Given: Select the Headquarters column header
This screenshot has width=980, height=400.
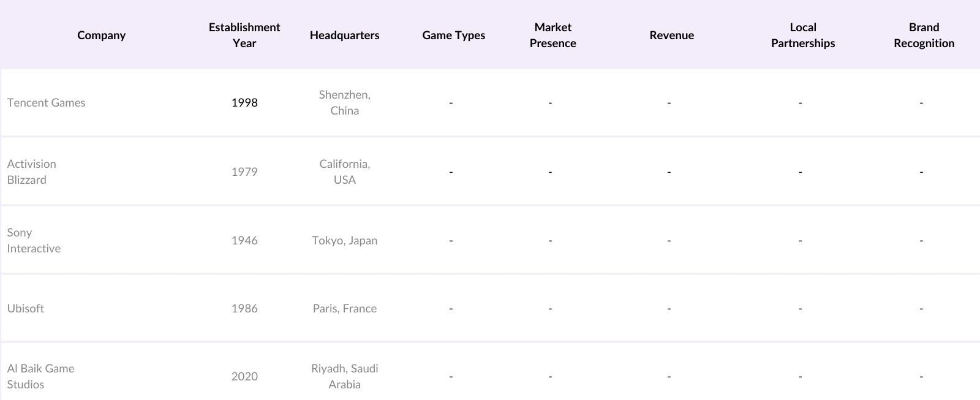Looking at the screenshot, I should (344, 36).
